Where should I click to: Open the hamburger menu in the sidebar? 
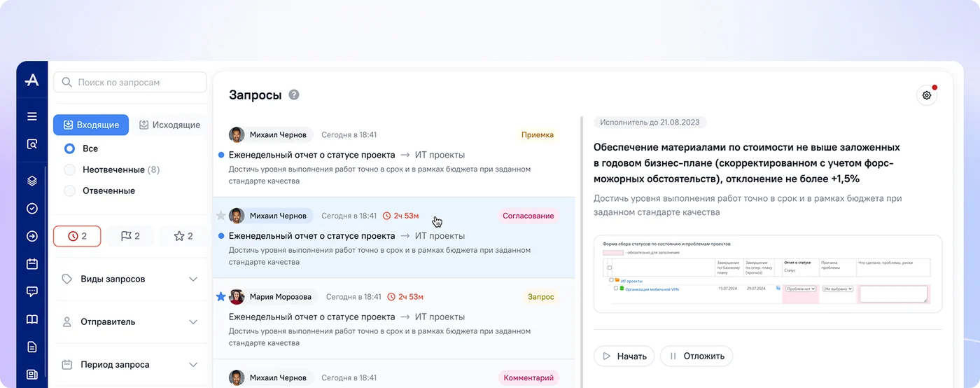tap(31, 116)
